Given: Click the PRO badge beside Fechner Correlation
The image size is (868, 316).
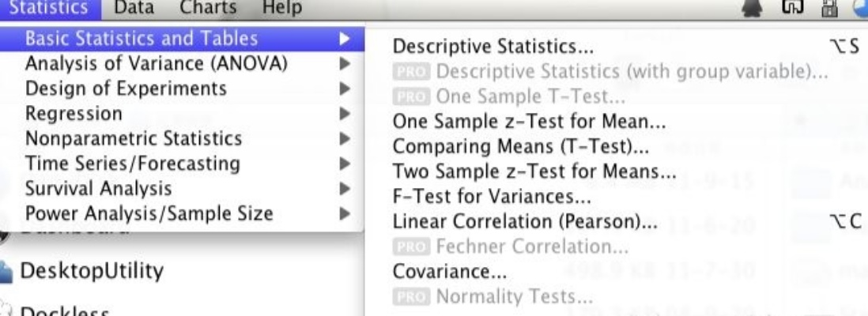Looking at the screenshot, I should (x=411, y=247).
